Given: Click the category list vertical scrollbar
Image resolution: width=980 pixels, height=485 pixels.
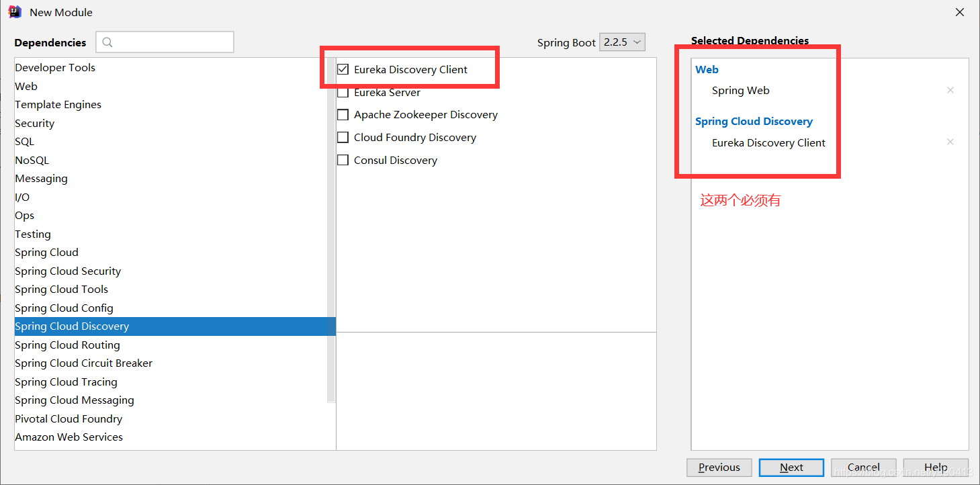Looking at the screenshot, I should pyautogui.click(x=331, y=230).
